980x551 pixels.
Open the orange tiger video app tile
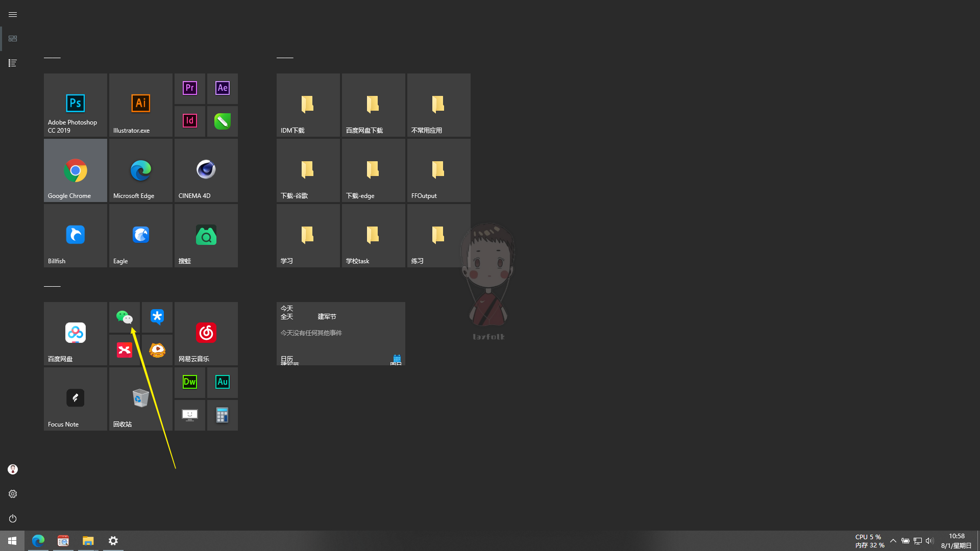(157, 349)
